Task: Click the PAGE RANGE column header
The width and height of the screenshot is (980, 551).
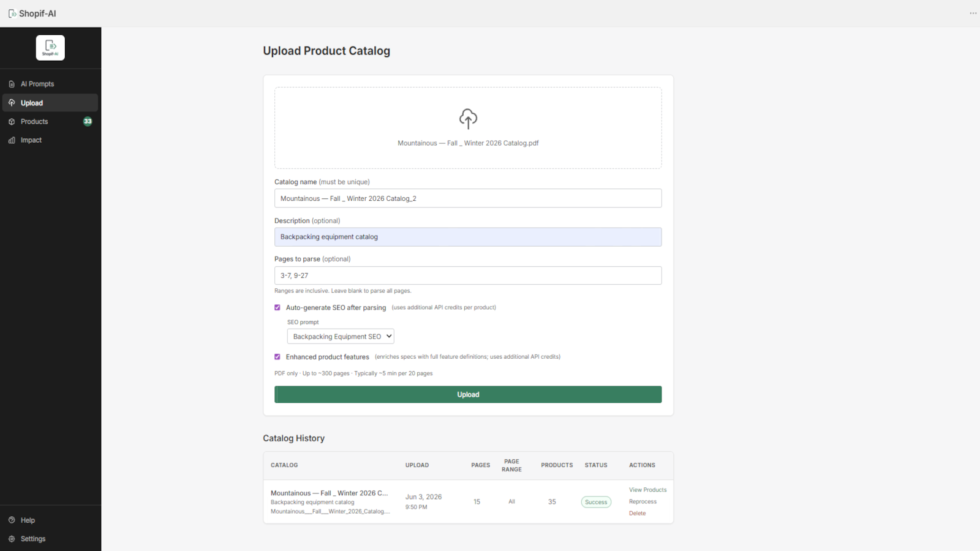Action: tap(511, 465)
